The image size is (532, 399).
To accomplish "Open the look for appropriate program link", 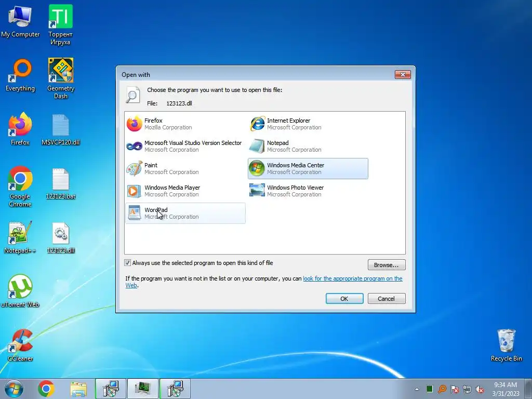I will coord(353,278).
